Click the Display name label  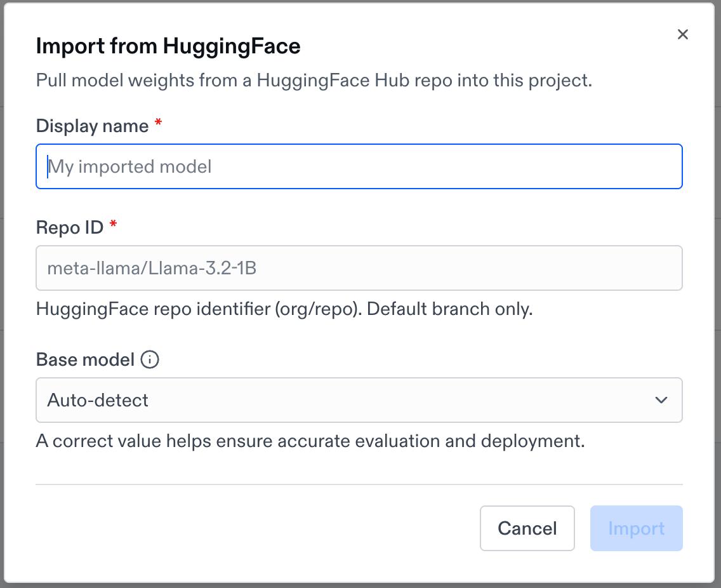click(x=93, y=126)
